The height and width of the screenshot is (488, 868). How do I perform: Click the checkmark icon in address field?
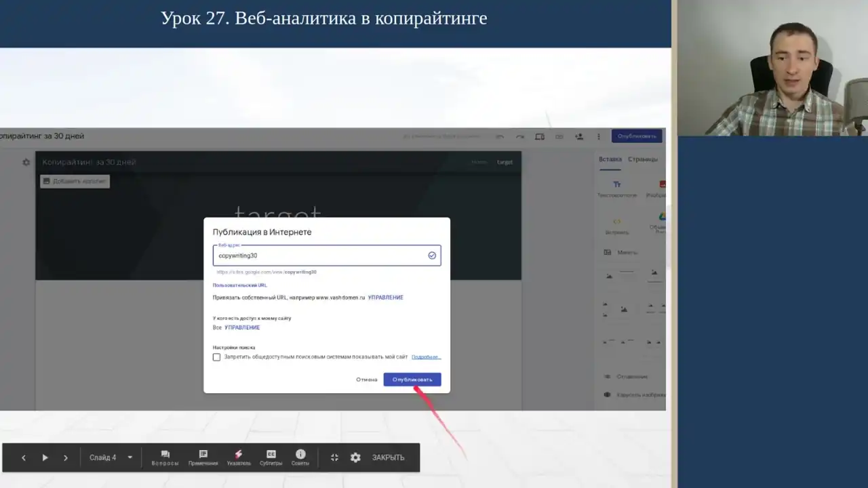coord(432,256)
